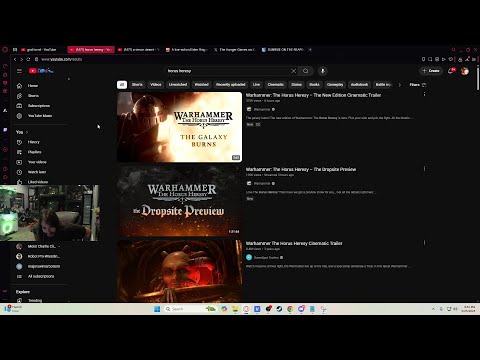The image size is (480, 360).
Task: Select the Watched filter chip
Action: click(201, 85)
